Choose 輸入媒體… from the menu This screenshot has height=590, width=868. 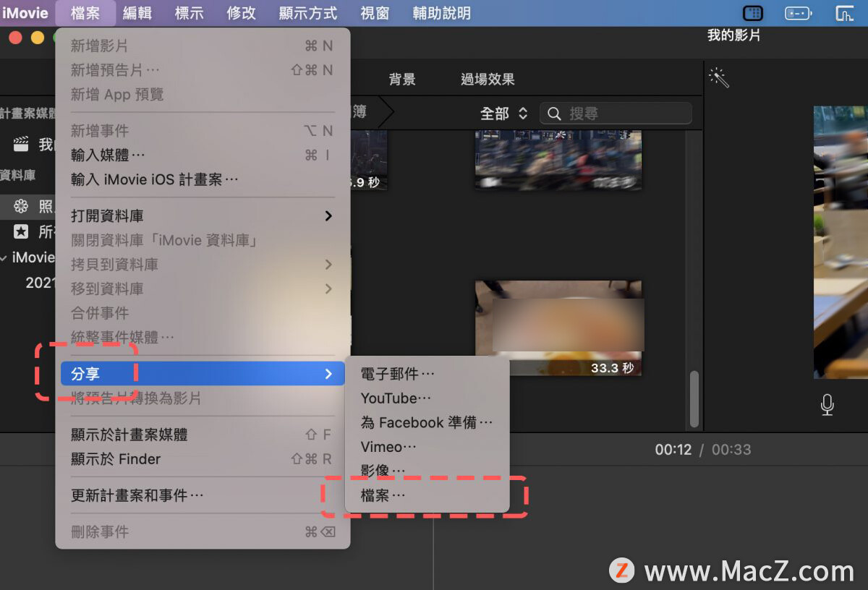click(203, 155)
